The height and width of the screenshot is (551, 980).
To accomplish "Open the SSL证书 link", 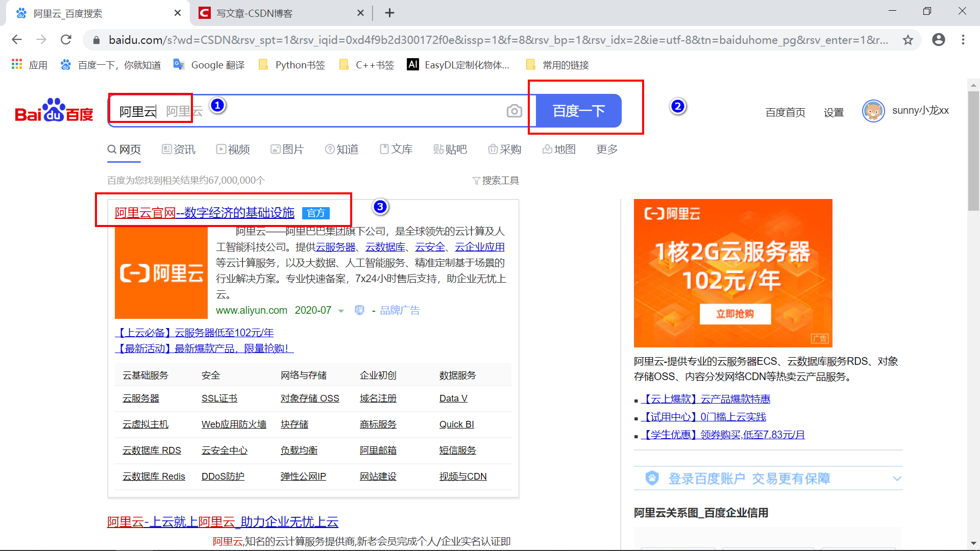I will point(219,398).
